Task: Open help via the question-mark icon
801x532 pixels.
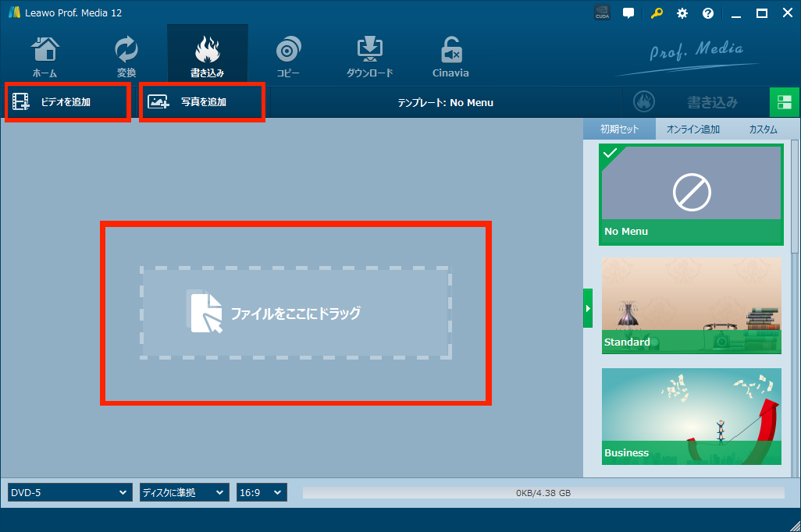Action: (708, 13)
